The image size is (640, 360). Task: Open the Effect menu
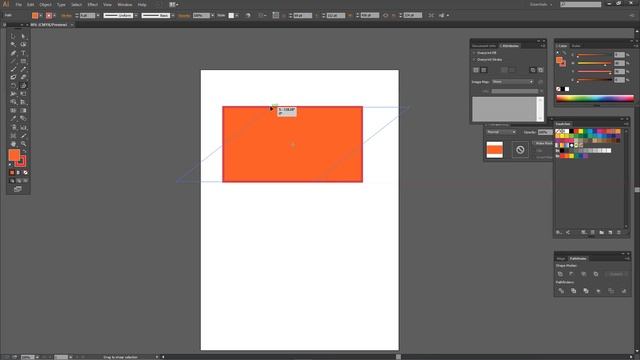(x=93, y=4)
